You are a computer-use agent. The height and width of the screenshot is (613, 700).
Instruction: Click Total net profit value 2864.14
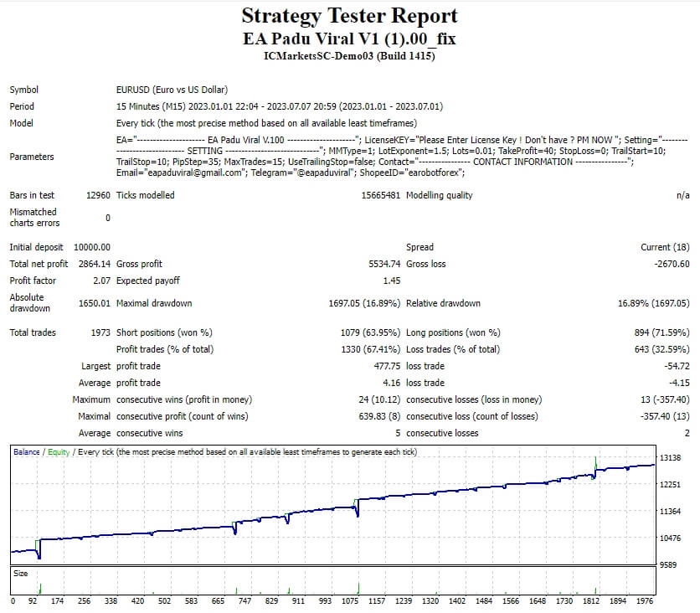click(94, 264)
